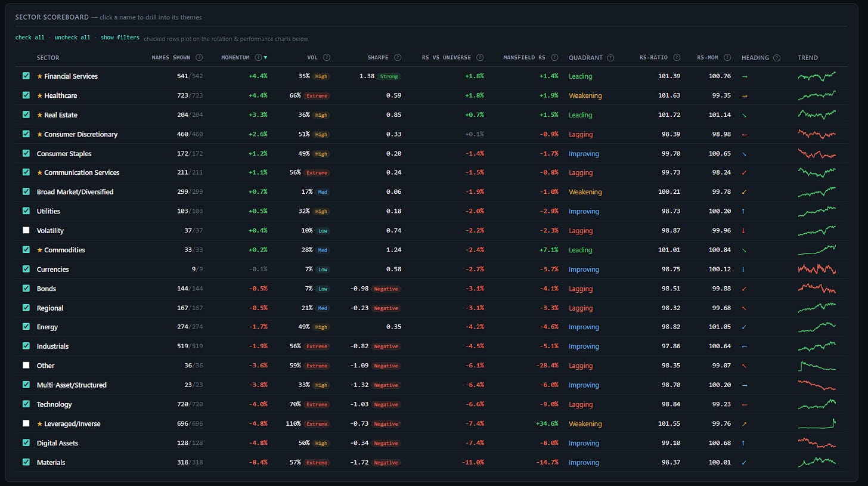Click the check all link
Screen dimensions: 868x486
coord(30,38)
